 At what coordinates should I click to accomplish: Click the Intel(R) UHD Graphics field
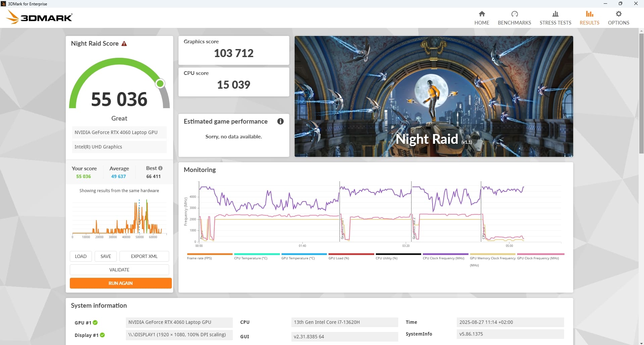pos(119,147)
